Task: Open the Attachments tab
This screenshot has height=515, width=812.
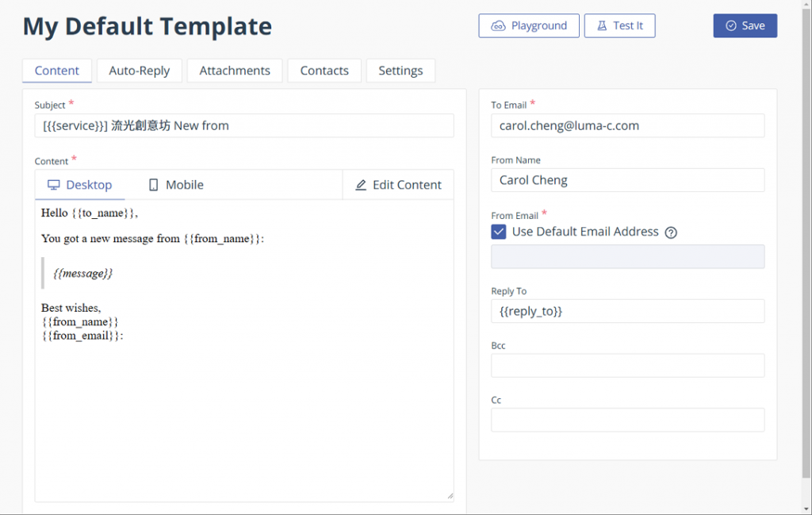Action: 235,71
